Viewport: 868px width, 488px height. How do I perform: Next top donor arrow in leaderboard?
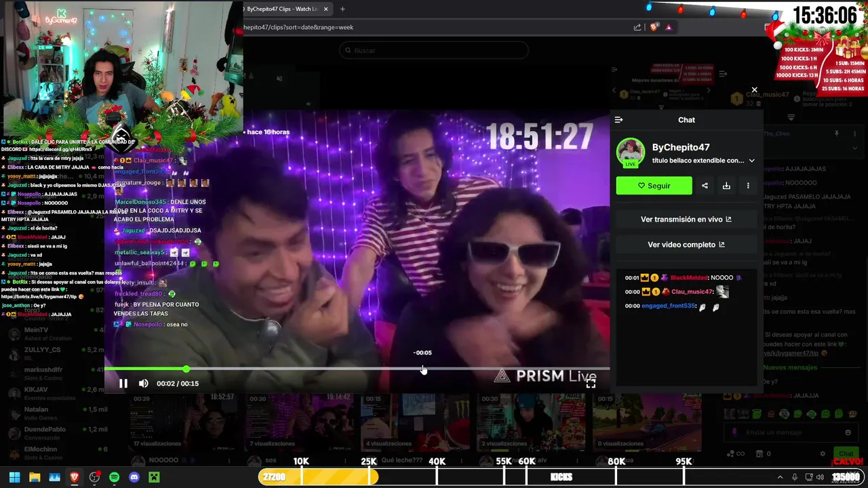pyautogui.click(x=709, y=90)
